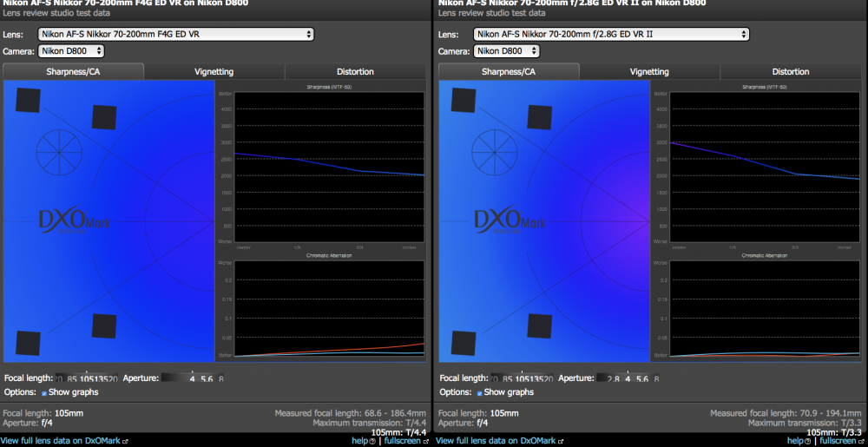This screenshot has width=868, height=447.
Task: Click the Measured focal length 68.6 - 186.4mm text
Action: point(351,413)
